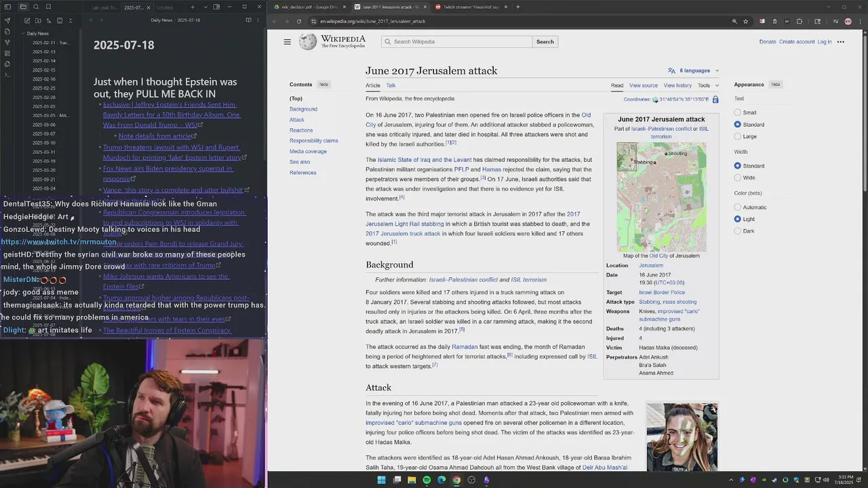
Task: Select Standard width option
Action: pos(737,166)
